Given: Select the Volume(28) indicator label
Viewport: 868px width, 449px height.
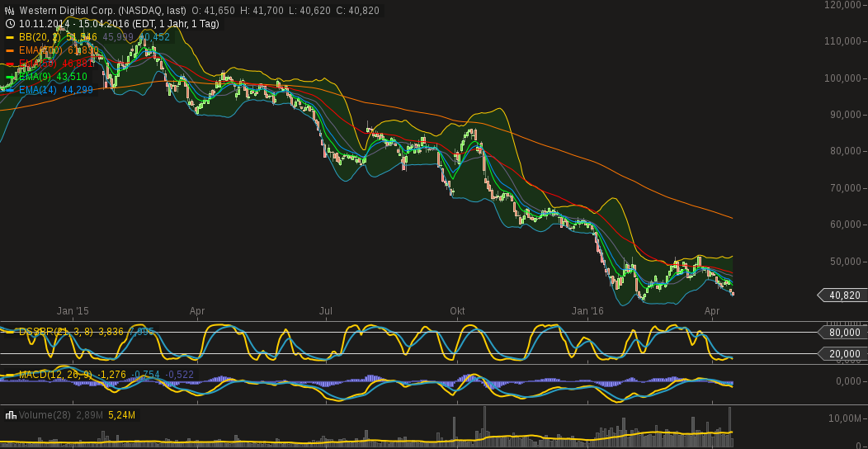Looking at the screenshot, I should pyautogui.click(x=45, y=415).
